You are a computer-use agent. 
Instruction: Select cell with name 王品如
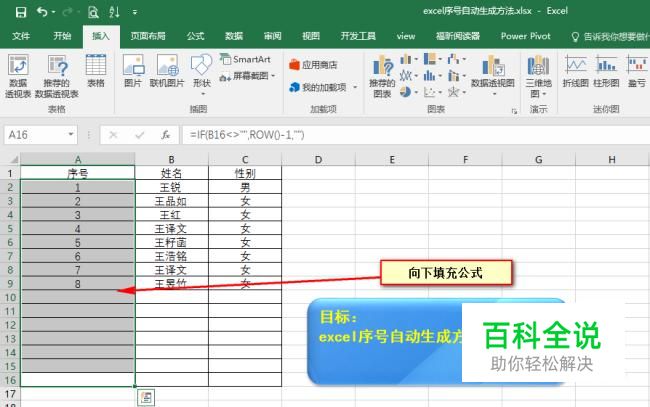point(171,201)
